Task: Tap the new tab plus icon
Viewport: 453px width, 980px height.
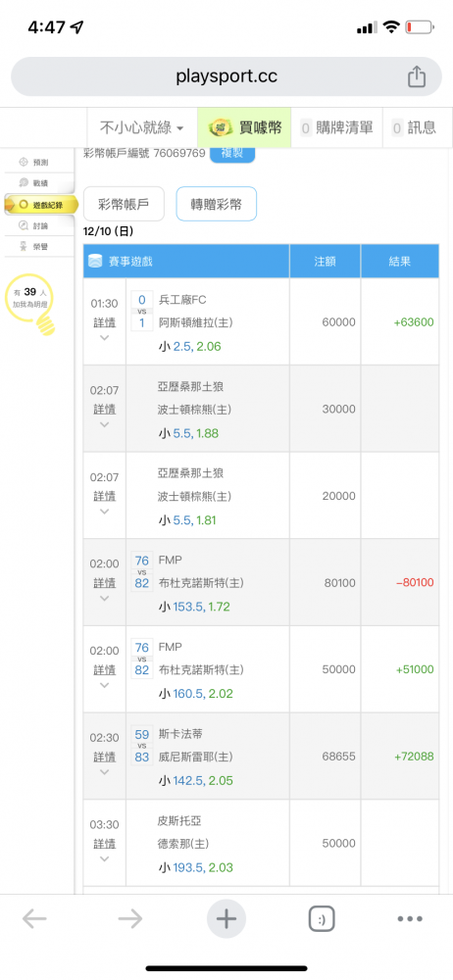Action: (x=226, y=919)
